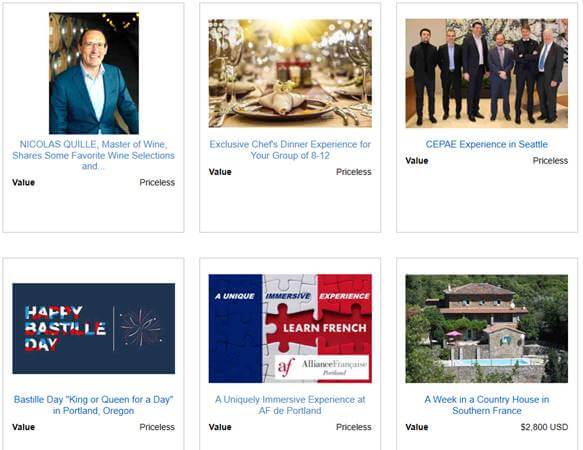Open A Uniquely Immersive Experience link

tap(290, 405)
